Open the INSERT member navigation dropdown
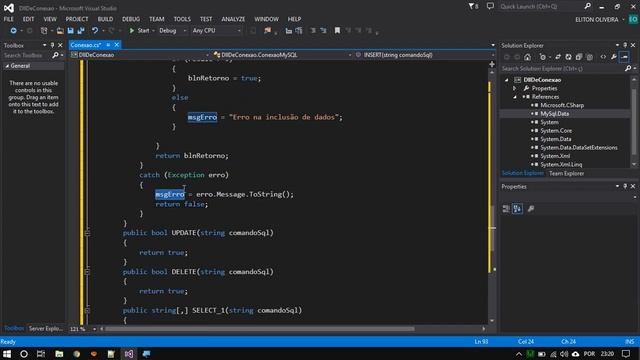The height and width of the screenshot is (360, 640). [x=424, y=55]
